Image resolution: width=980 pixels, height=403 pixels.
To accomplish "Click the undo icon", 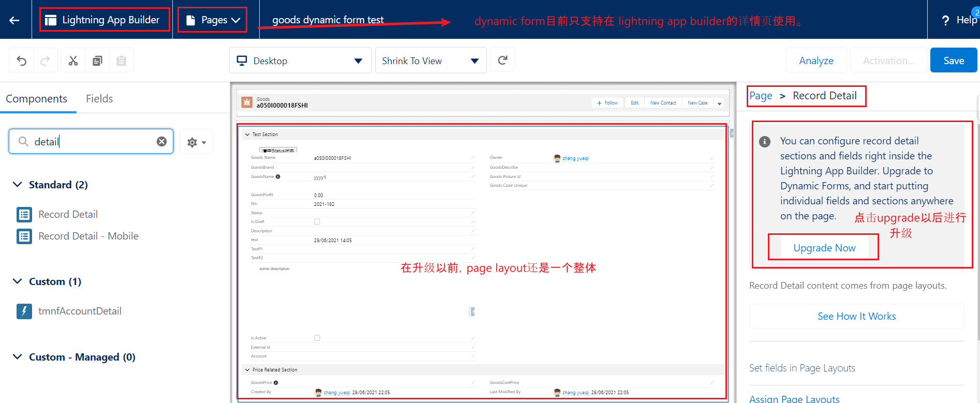I will point(21,61).
